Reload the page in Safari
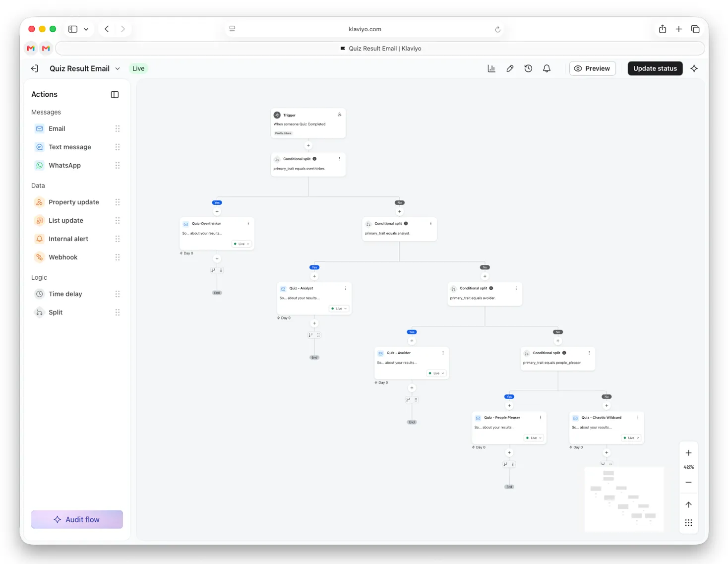Viewport: 728px width, 564px height. [x=497, y=29]
